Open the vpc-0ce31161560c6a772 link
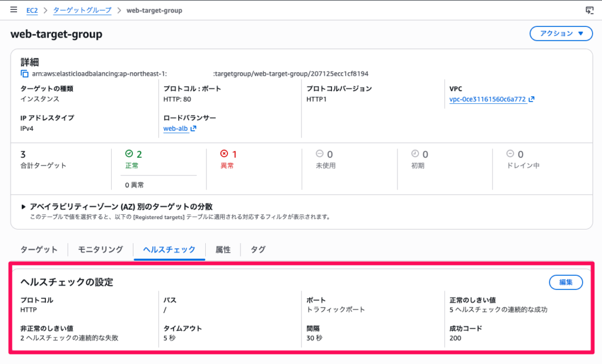Screen dimensions: 602x364 [487, 99]
